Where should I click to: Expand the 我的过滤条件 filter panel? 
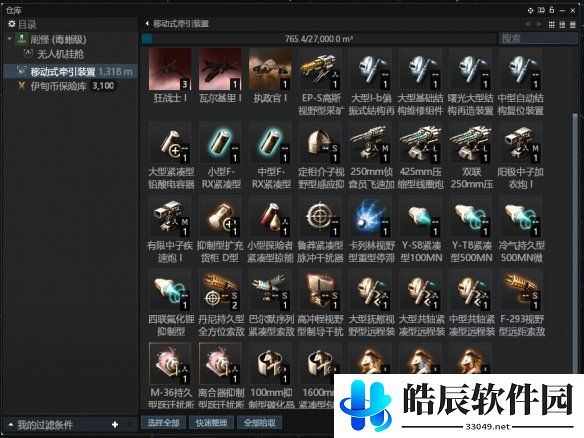click(10, 424)
